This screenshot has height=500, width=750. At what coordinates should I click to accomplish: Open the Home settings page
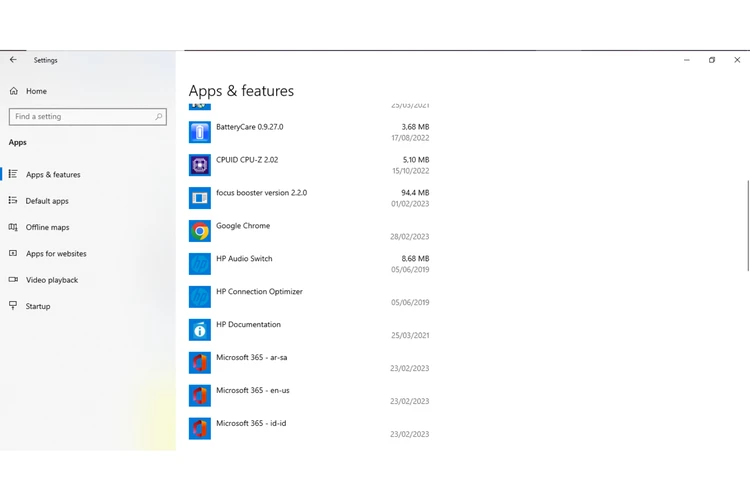[36, 91]
